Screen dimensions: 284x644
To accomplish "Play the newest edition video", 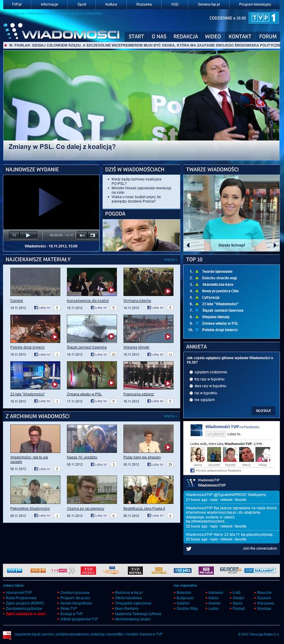I will 51,202.
